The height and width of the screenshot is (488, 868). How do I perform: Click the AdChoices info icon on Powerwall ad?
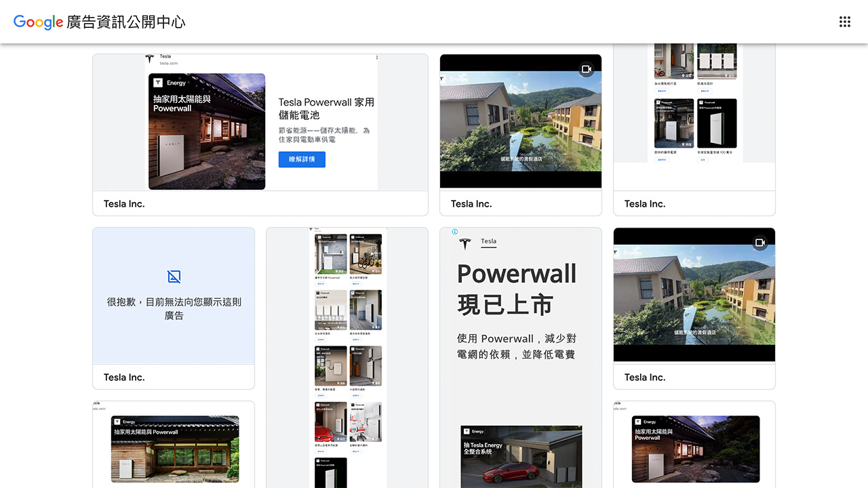[x=455, y=232]
